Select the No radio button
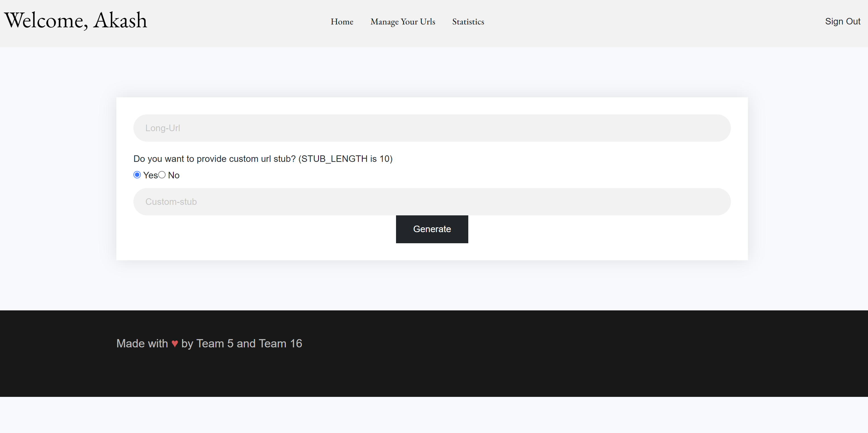Image resolution: width=868 pixels, height=433 pixels. click(x=162, y=175)
